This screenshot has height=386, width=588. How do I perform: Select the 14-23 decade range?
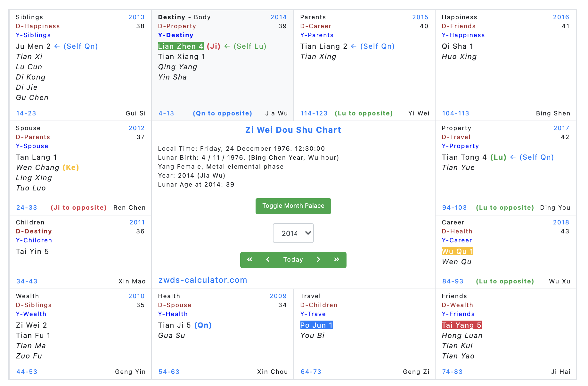point(26,113)
